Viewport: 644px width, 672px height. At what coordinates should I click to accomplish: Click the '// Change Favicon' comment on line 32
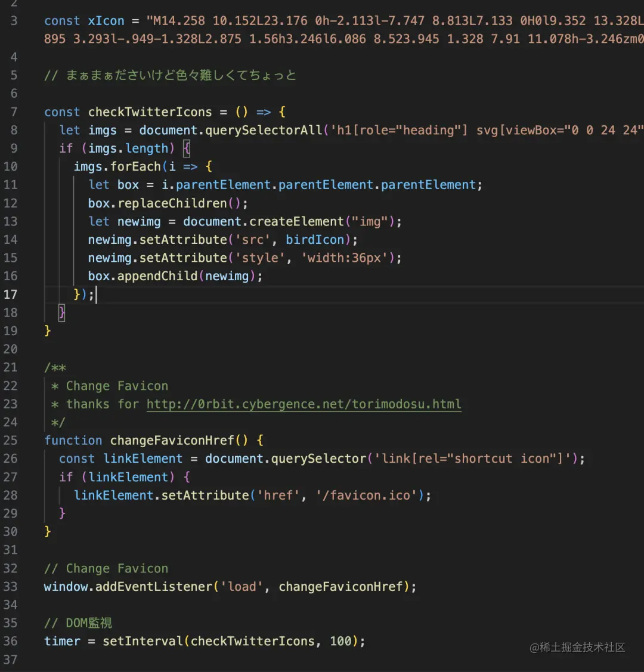(x=106, y=568)
